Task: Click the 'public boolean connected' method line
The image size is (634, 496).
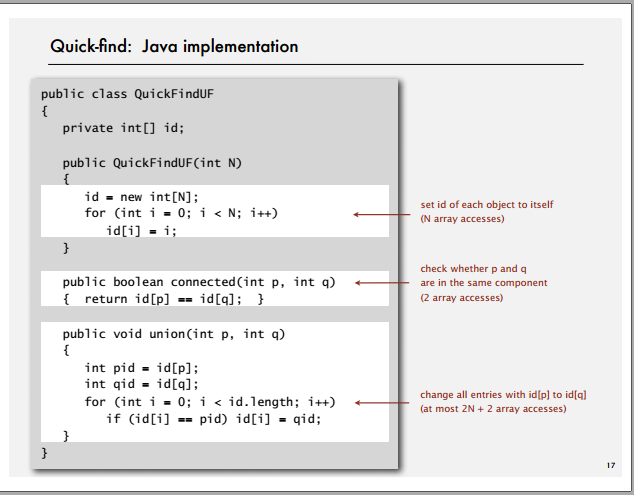Action: point(199,282)
